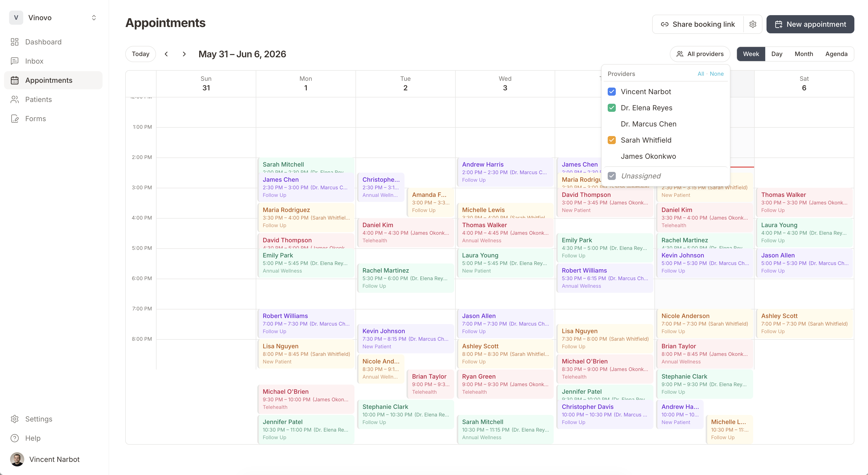Open Michael O'Brien Monday 9:30 PM appointment
Viewport: 868px width, 475px height.
[x=306, y=399]
